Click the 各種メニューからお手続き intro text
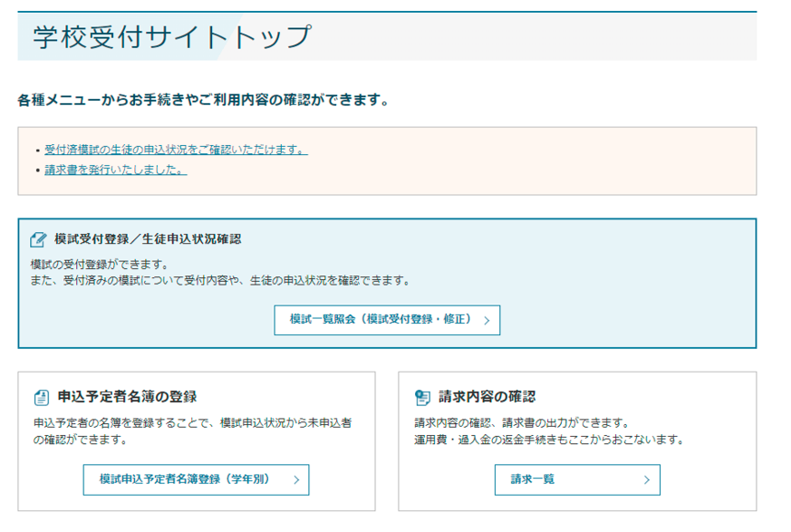791x532 pixels. [203, 100]
